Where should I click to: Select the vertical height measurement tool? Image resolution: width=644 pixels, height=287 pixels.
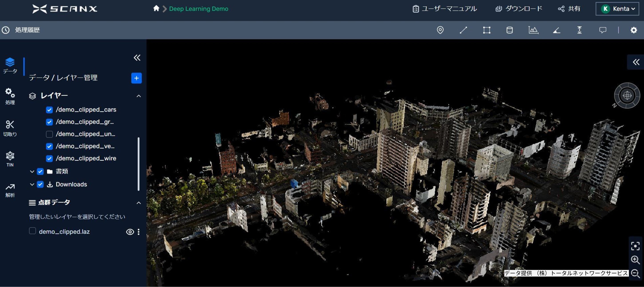[x=579, y=30]
